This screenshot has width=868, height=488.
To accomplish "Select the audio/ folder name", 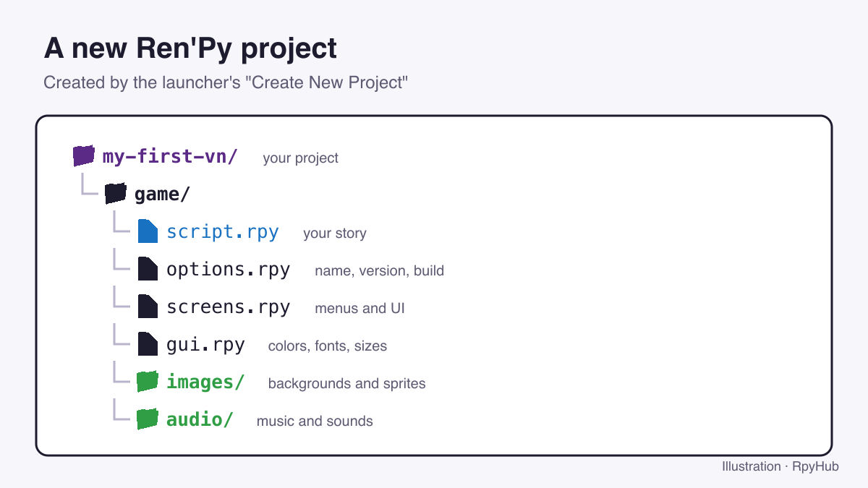I will coord(200,419).
